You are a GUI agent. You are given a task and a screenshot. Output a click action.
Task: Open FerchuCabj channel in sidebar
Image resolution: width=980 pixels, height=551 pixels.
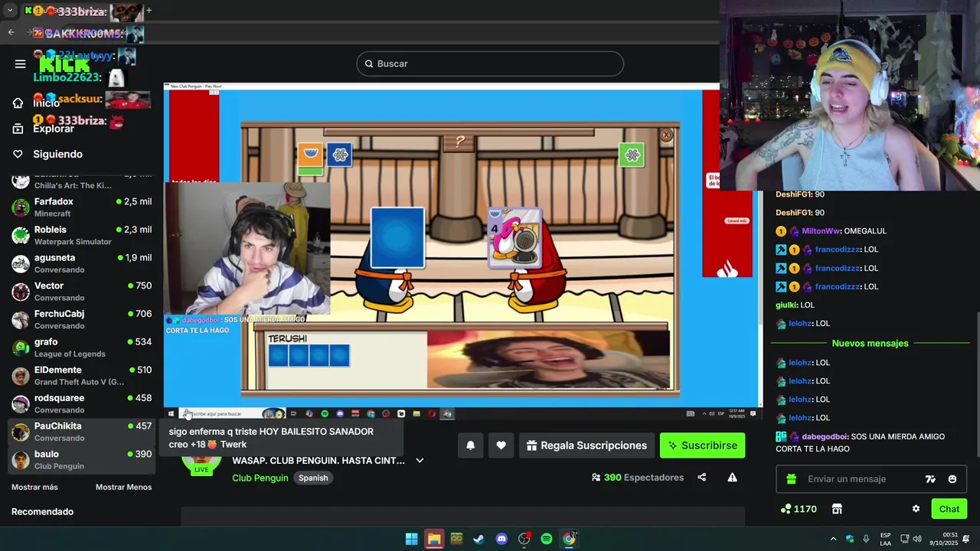pyautogui.click(x=81, y=319)
